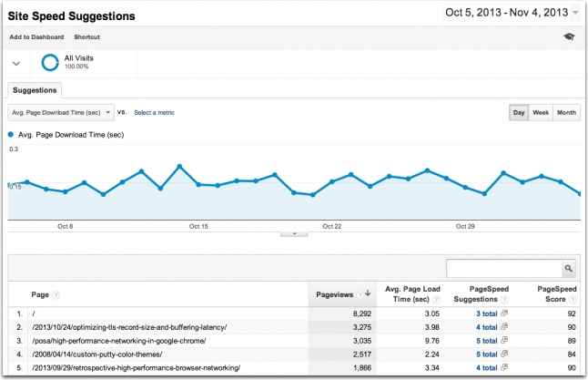Click the Oct 22 axis label

click(x=332, y=226)
